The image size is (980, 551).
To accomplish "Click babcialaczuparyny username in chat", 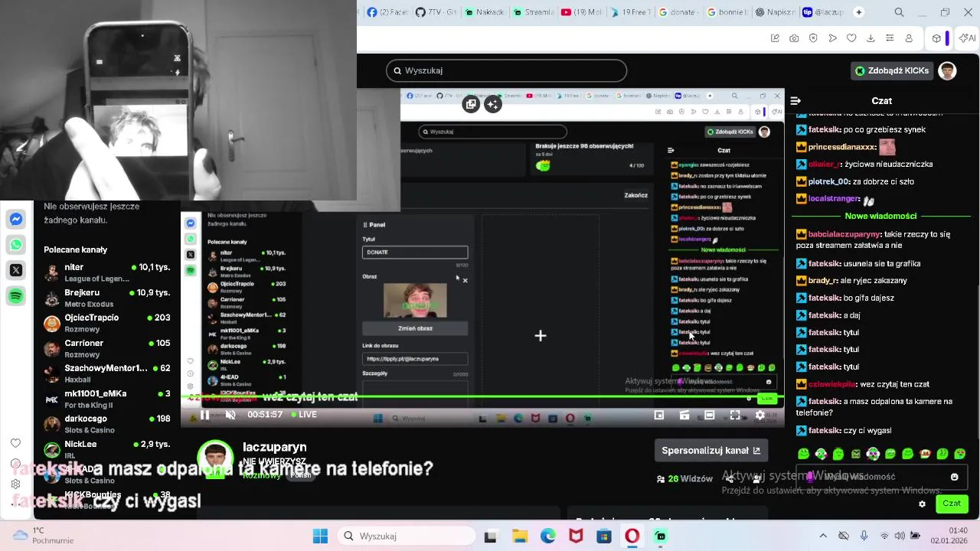I will click(x=844, y=234).
